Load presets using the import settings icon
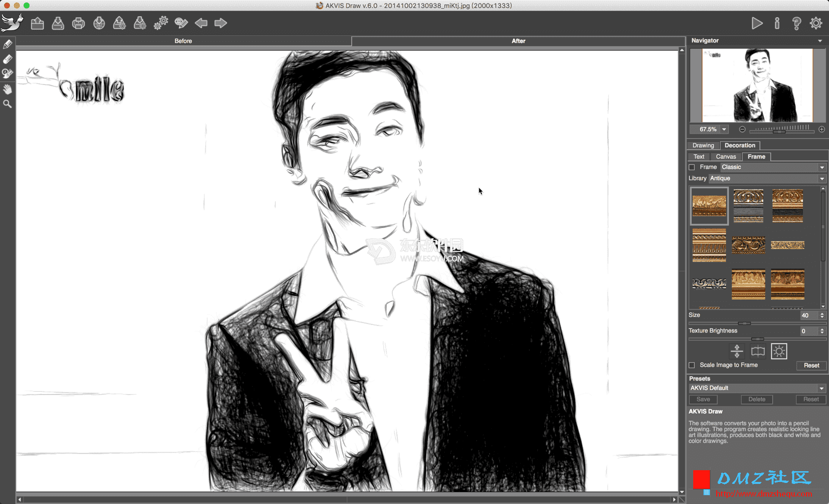This screenshot has height=504, width=829. click(119, 23)
